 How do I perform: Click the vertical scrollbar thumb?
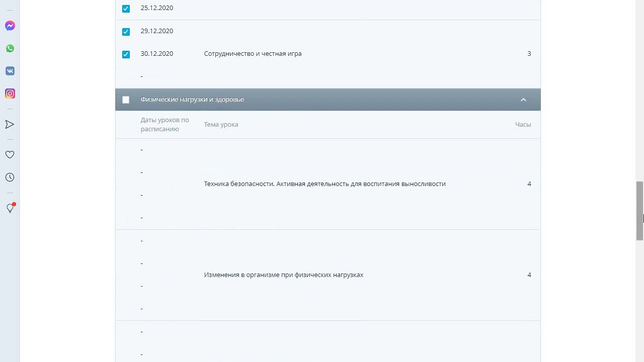[639, 211]
